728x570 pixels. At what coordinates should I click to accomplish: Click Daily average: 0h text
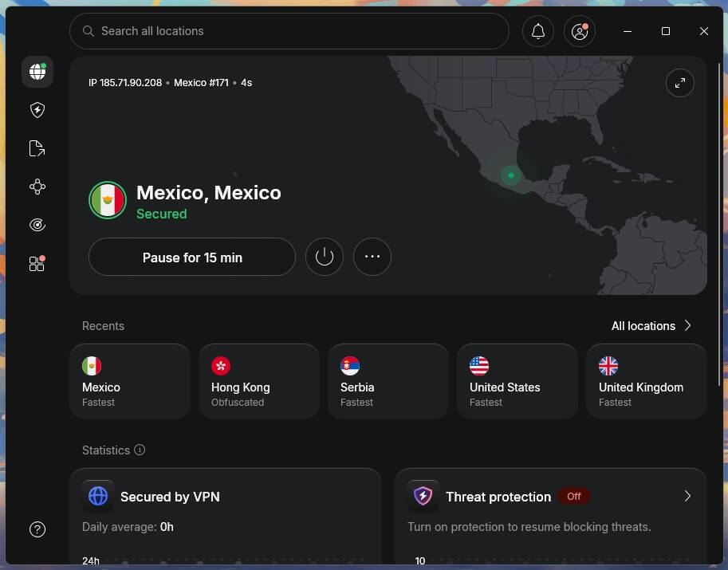(128, 527)
